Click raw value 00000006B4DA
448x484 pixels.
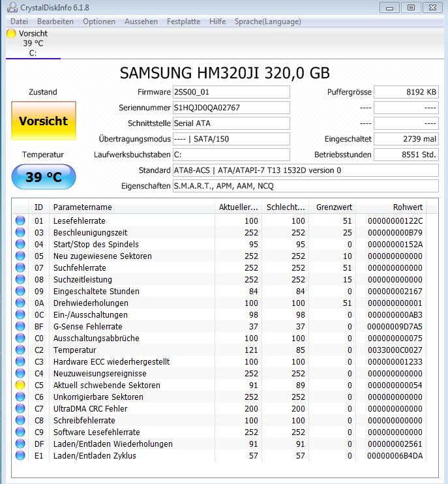[395, 455]
